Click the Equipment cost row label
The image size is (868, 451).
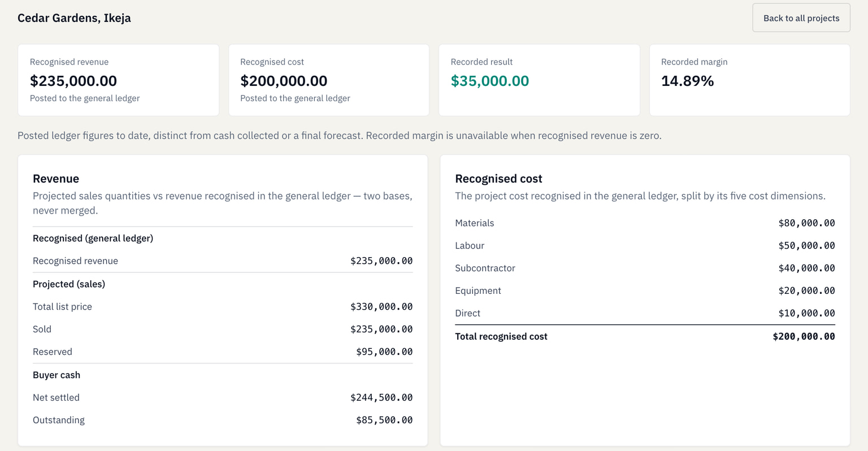[478, 290]
